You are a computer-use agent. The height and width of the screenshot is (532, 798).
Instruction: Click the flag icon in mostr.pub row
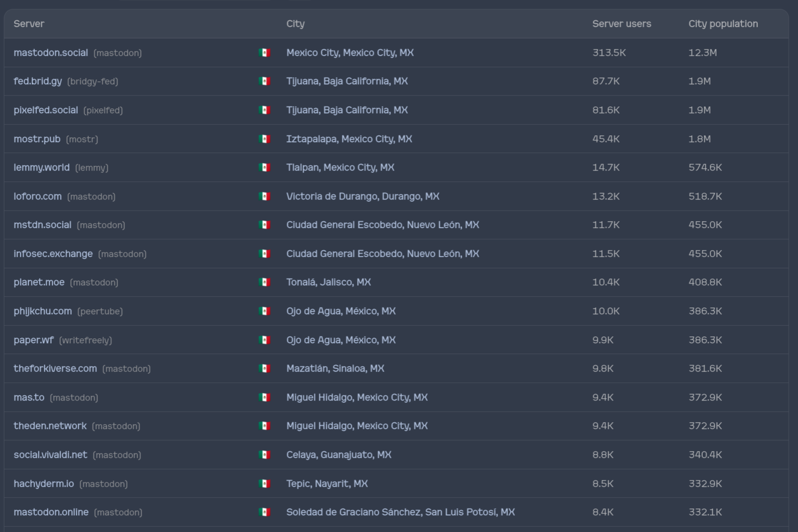(x=265, y=139)
